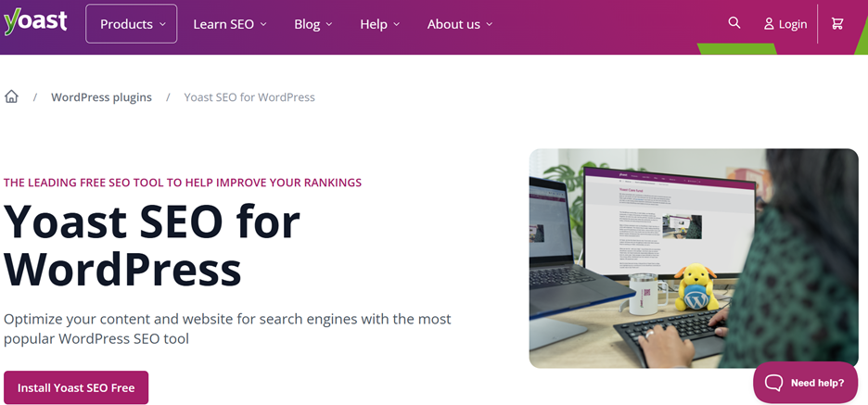Open the Blog menu
868x405 pixels.
click(313, 24)
